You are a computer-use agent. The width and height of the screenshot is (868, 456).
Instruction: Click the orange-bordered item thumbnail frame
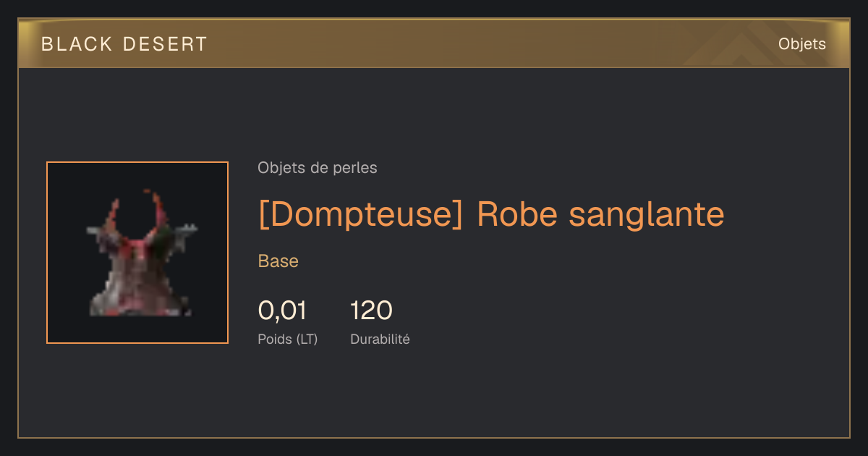point(137,253)
